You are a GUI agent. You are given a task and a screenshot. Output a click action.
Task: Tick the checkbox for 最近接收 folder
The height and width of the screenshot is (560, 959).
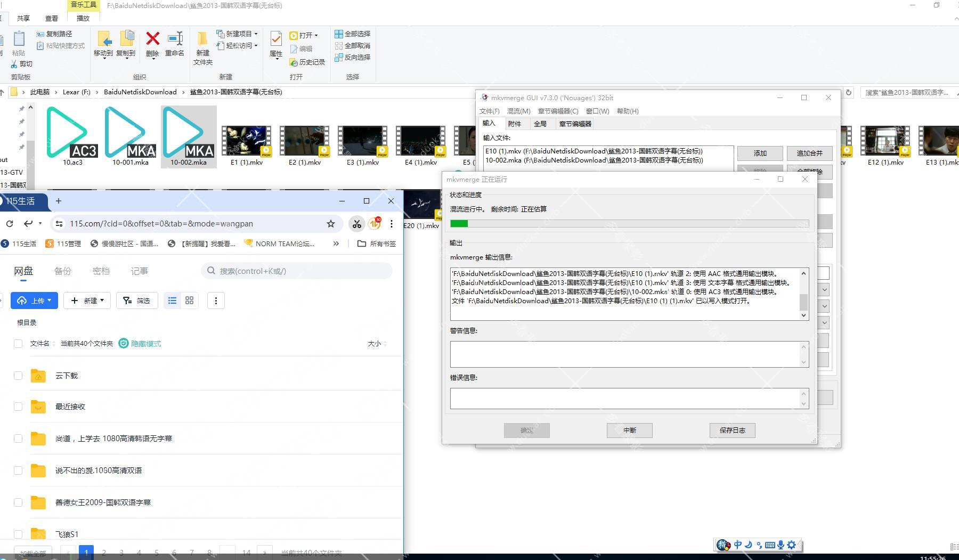coord(18,407)
